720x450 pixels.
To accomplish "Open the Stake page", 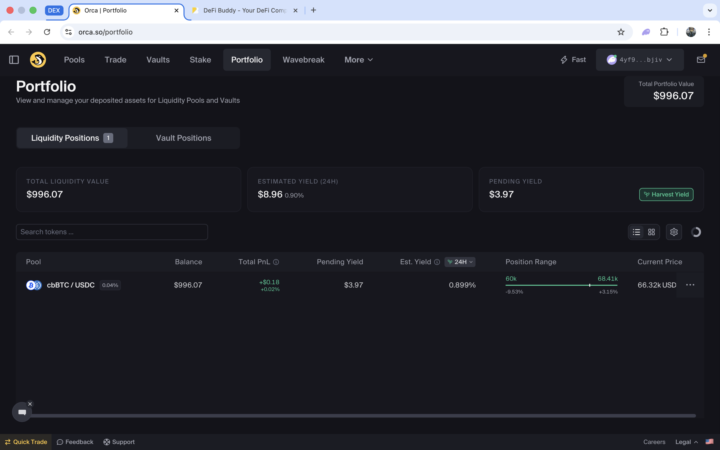I will pos(200,60).
